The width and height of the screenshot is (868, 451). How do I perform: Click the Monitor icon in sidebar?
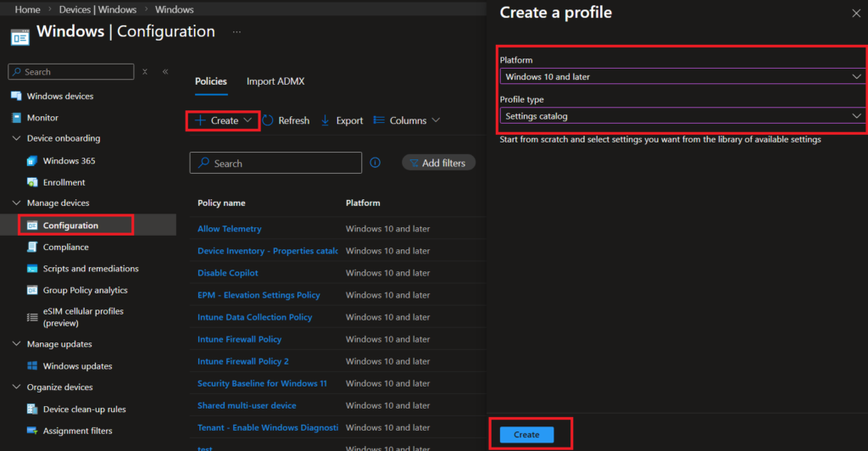[16, 118]
